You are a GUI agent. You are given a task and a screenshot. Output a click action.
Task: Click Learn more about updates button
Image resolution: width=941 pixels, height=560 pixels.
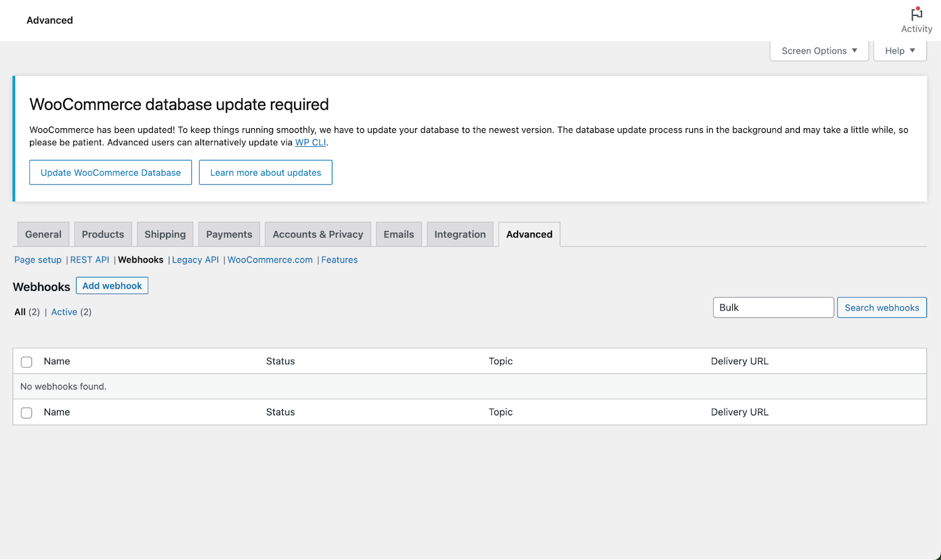[x=266, y=173]
